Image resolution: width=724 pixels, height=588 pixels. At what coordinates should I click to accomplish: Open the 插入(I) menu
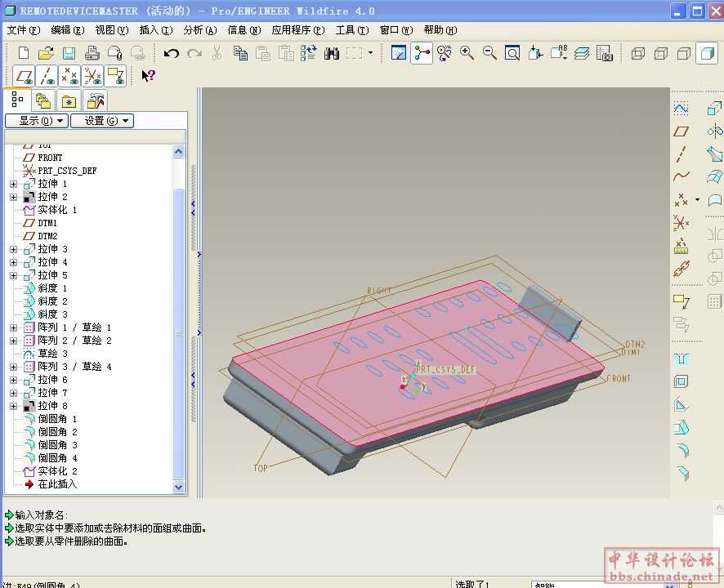(155, 30)
